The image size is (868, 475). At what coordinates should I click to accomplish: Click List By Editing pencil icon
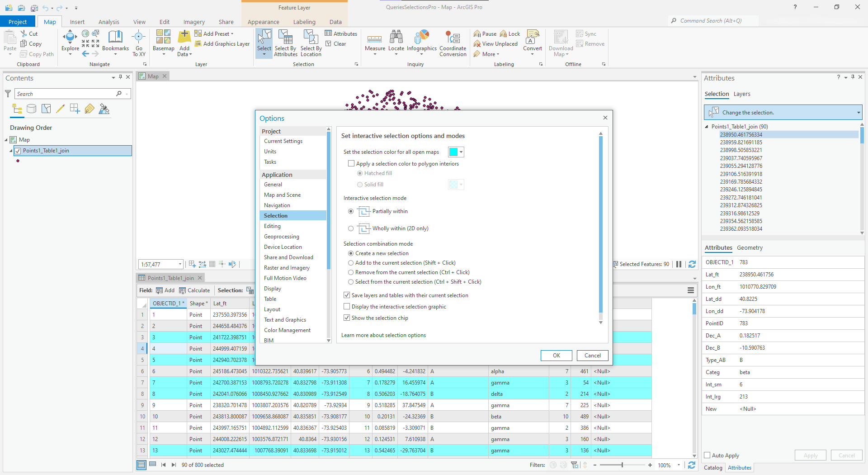click(x=61, y=109)
